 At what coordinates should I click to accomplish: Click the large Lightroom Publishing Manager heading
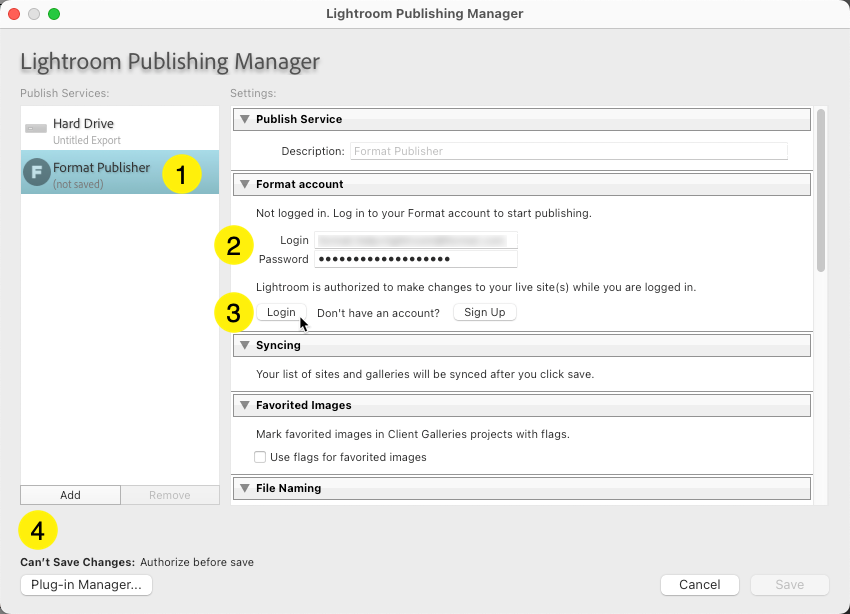(x=170, y=61)
